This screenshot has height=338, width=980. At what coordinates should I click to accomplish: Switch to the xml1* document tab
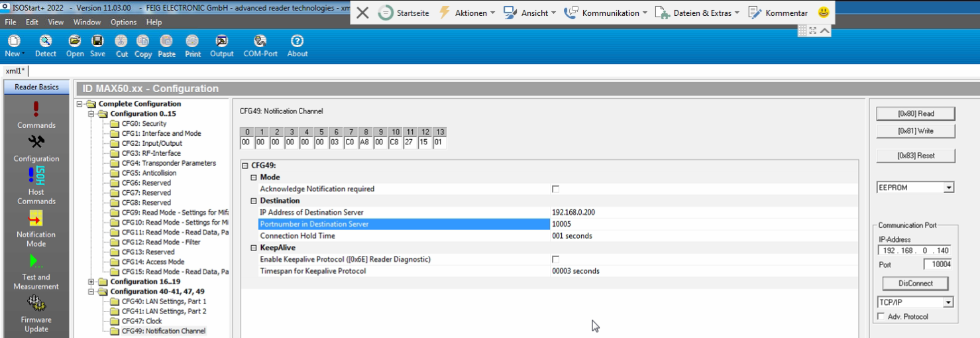15,71
